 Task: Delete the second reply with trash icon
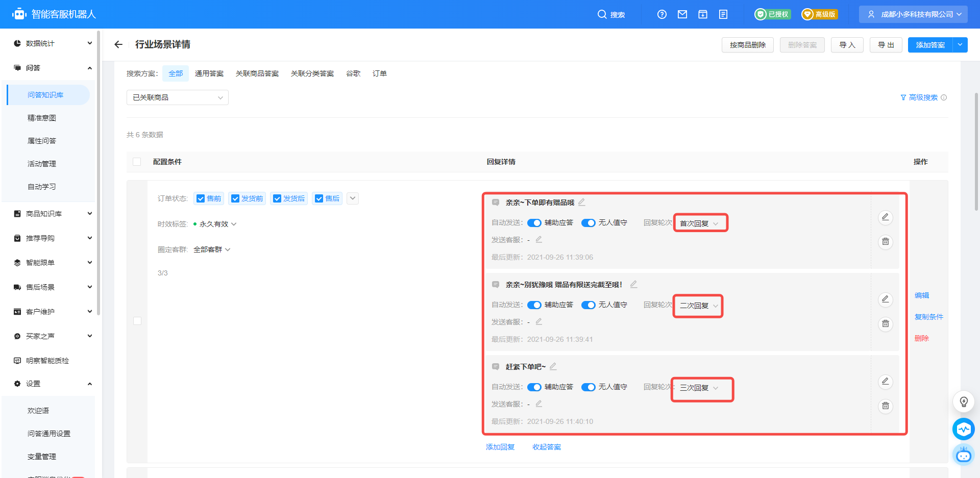pyautogui.click(x=886, y=323)
